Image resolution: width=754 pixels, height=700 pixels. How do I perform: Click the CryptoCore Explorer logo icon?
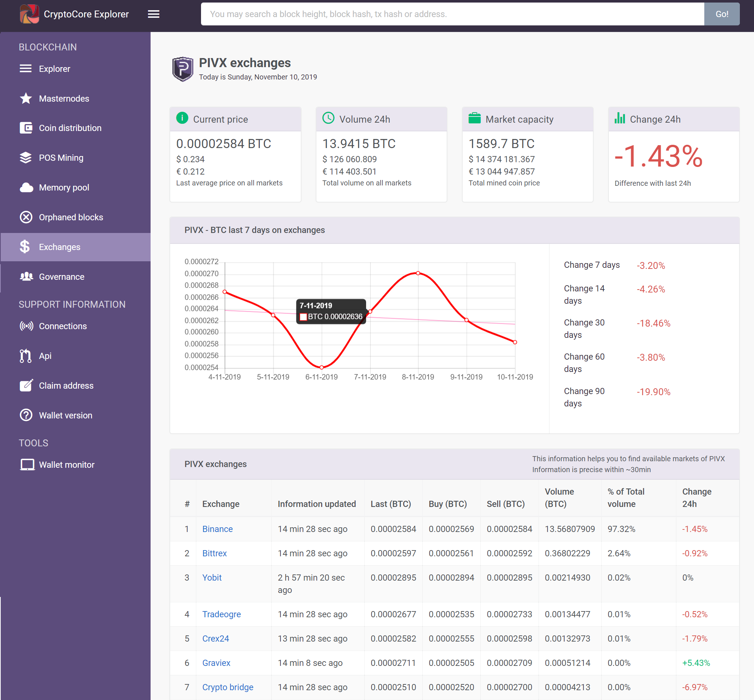tap(29, 14)
